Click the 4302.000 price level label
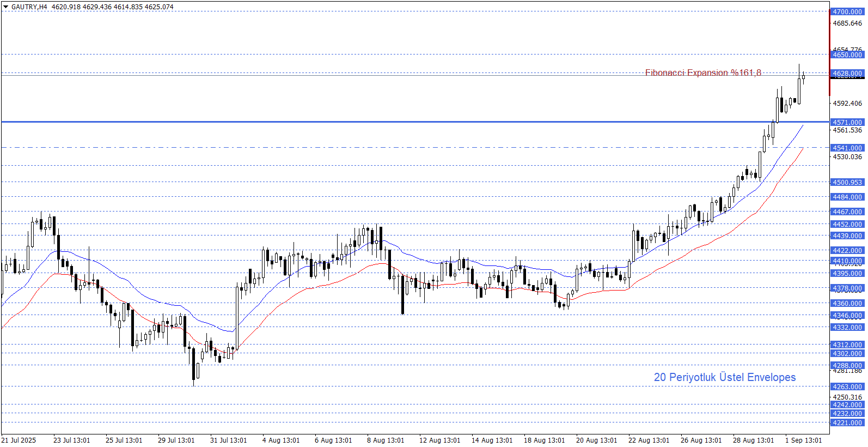The width and height of the screenshot is (868, 447). [x=847, y=354]
